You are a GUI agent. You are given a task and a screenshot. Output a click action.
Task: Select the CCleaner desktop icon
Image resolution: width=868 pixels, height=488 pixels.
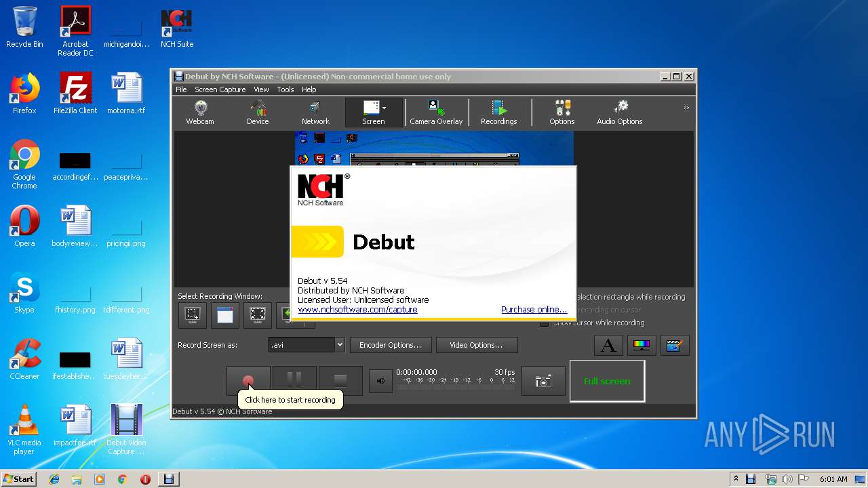[24, 359]
